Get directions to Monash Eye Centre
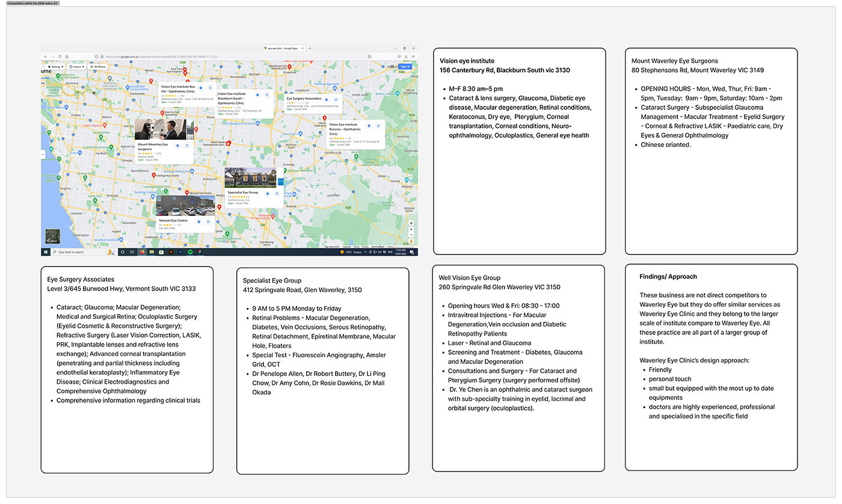The image size is (842, 504). click(x=198, y=221)
